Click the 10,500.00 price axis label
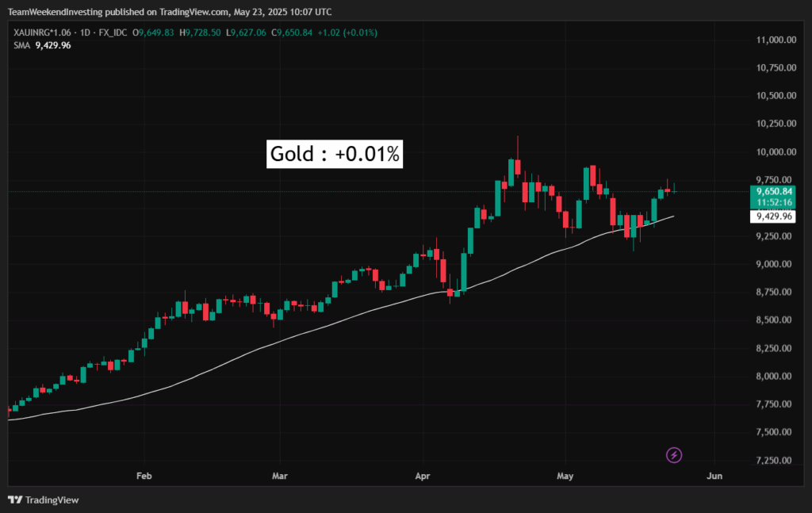The width and height of the screenshot is (812, 513). pyautogui.click(x=776, y=96)
